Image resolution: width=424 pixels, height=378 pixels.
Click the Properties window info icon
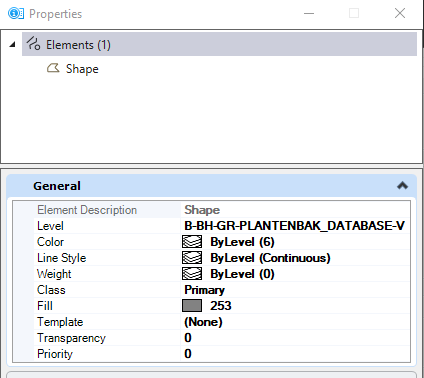(x=16, y=13)
